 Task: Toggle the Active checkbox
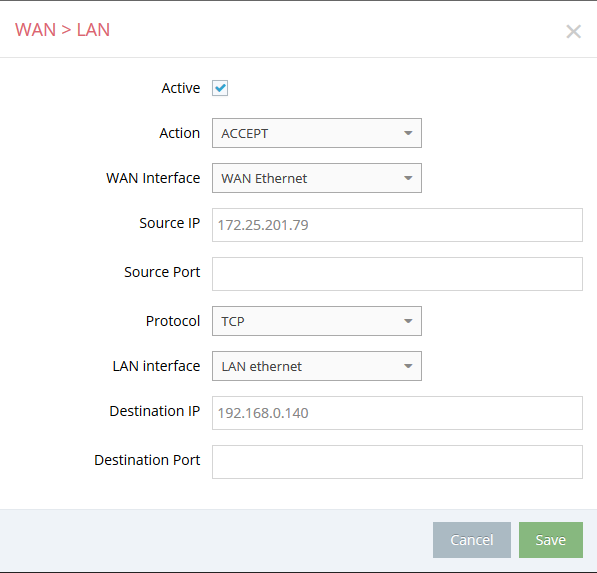point(220,88)
